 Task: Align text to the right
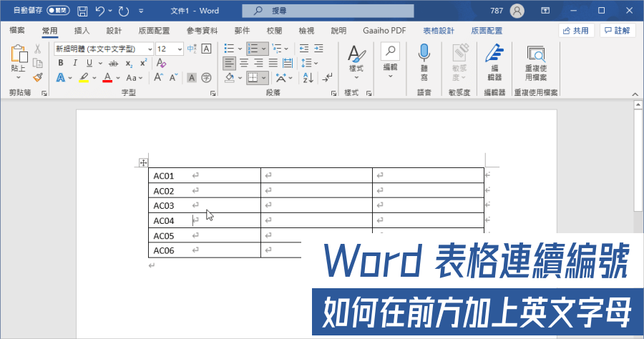point(258,63)
